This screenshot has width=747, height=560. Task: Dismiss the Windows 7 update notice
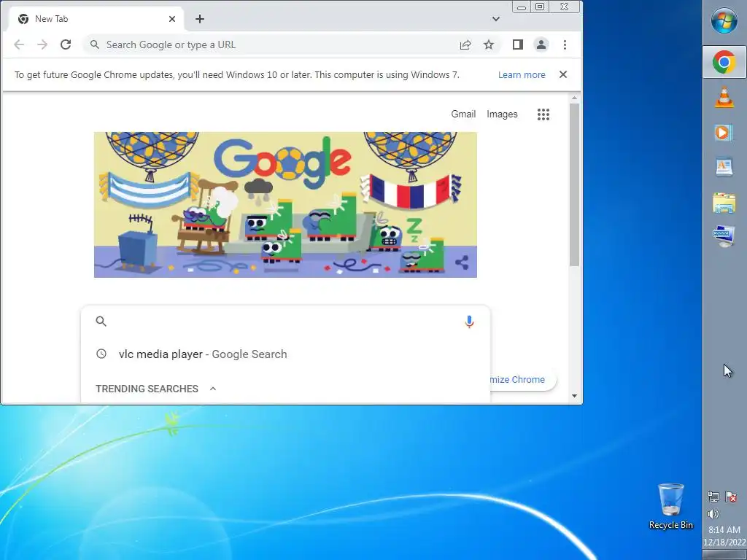click(x=563, y=74)
